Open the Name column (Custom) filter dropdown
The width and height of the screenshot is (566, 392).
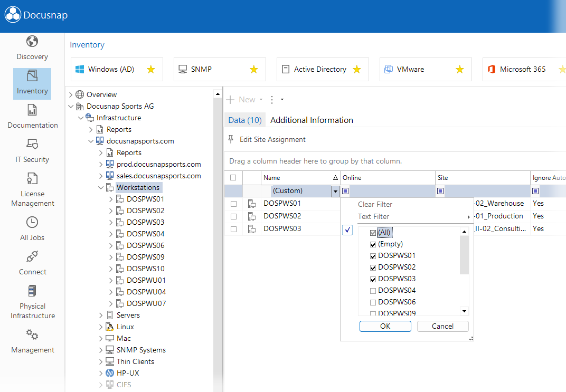(335, 191)
